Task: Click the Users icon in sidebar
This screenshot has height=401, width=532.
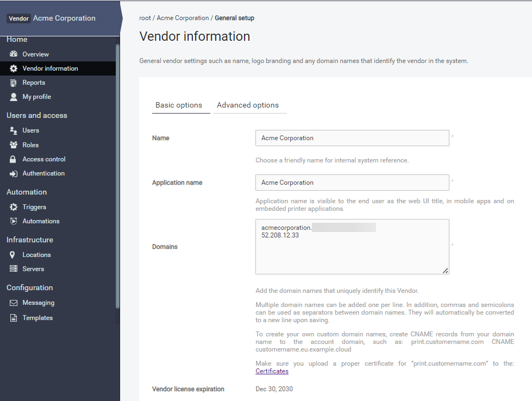Action: point(14,130)
